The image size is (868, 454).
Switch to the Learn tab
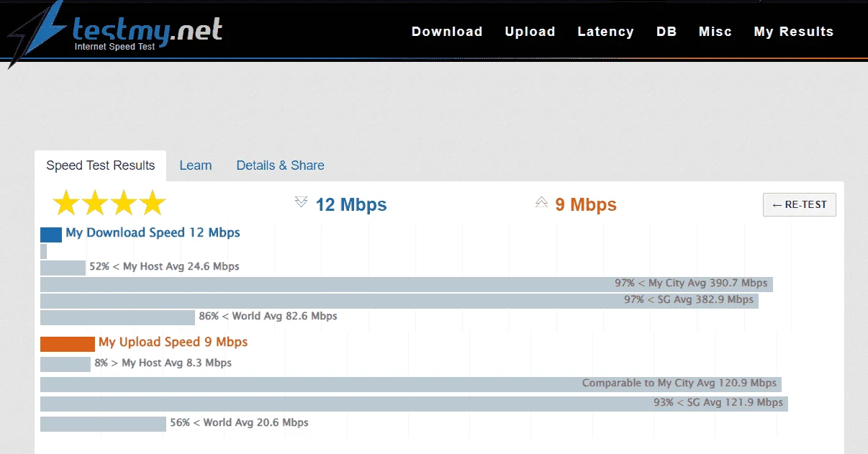point(196,165)
